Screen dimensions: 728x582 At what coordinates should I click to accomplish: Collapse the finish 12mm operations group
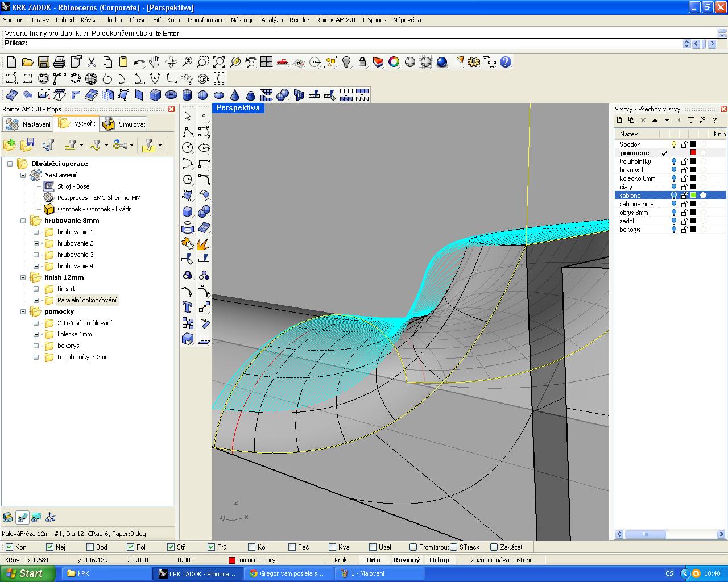[23, 277]
